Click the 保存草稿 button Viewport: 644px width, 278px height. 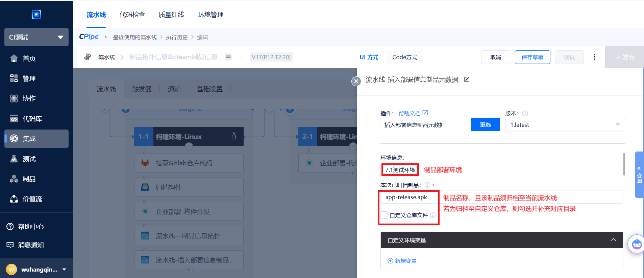(532, 57)
